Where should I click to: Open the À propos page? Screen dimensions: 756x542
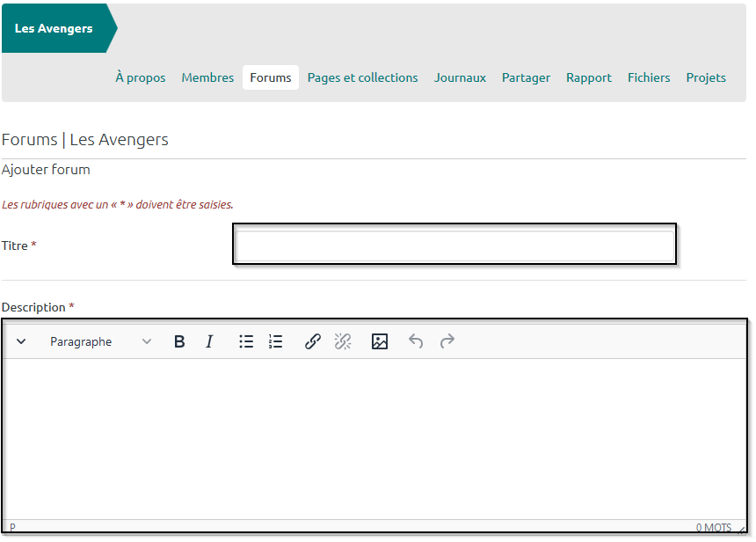pos(141,77)
